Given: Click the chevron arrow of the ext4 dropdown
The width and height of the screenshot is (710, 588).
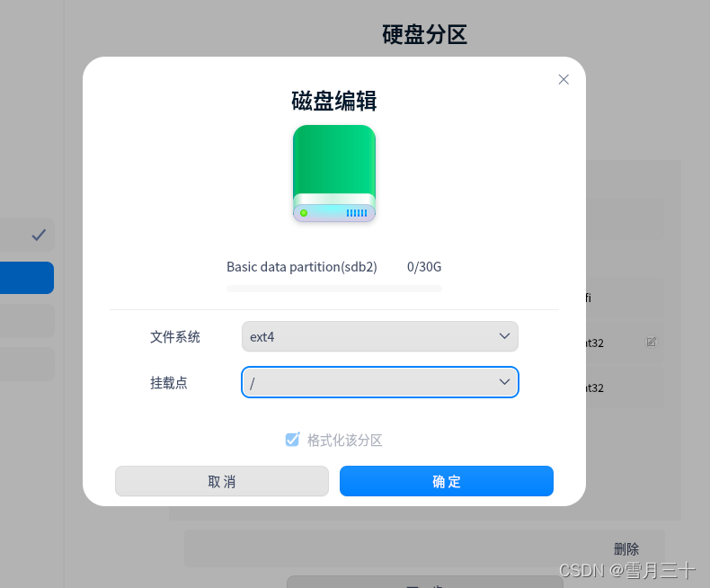Looking at the screenshot, I should click(x=504, y=336).
